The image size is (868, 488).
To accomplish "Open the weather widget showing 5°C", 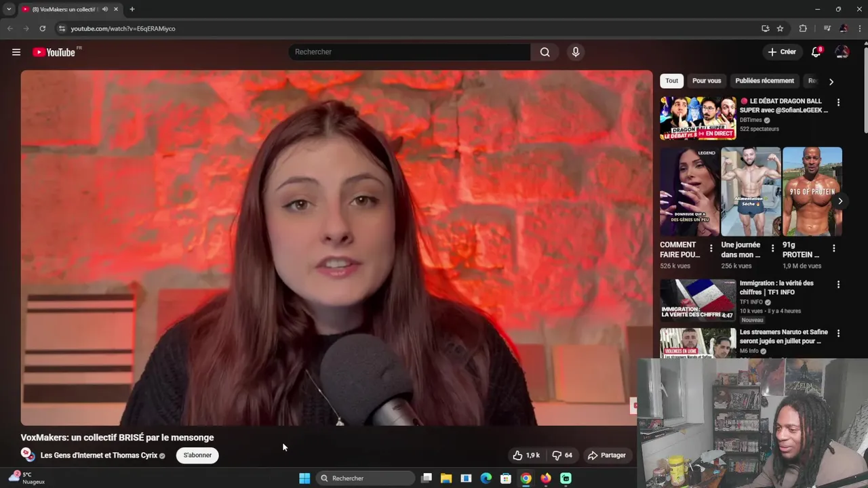I will coord(26,478).
